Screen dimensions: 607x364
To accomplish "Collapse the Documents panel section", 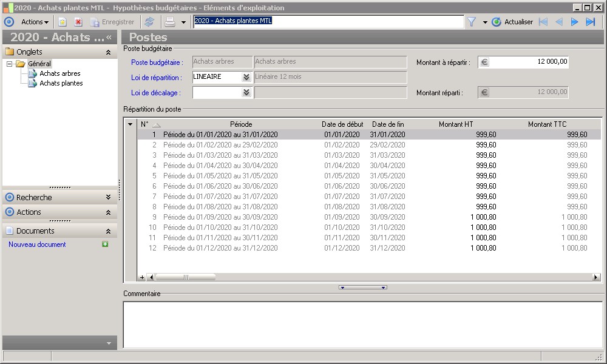I will click(108, 231).
